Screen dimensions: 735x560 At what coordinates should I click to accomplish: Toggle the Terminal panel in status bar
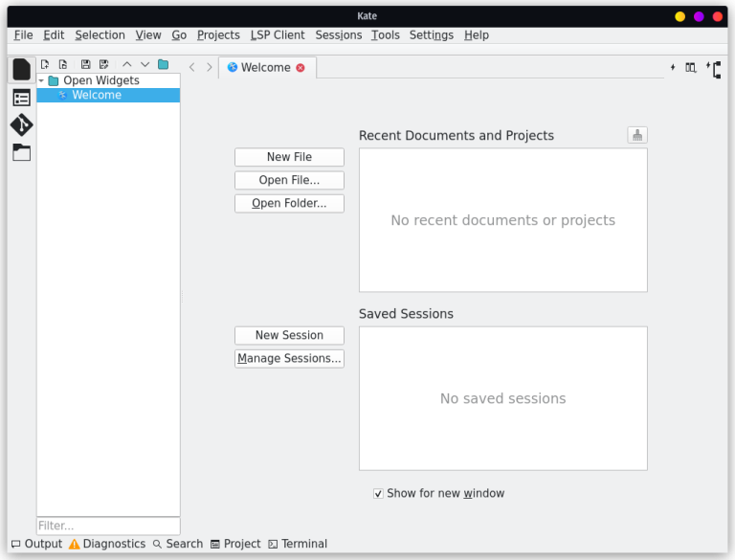click(298, 544)
